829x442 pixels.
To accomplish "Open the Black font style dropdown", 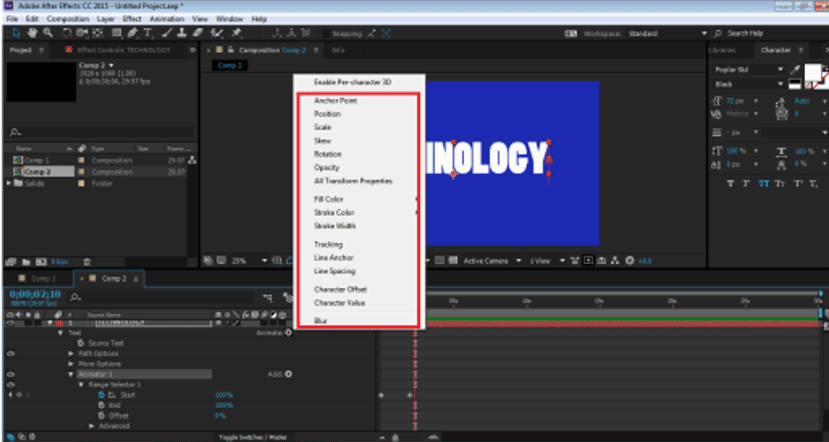I will tap(749, 84).
